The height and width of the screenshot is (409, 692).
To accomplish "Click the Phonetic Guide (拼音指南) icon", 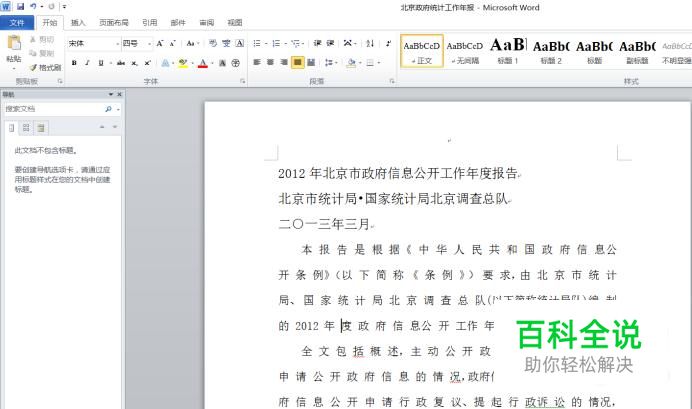I will click(x=226, y=43).
